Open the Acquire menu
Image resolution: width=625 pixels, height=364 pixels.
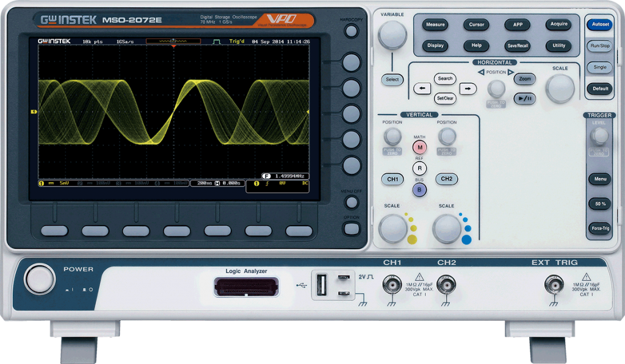[x=558, y=25]
